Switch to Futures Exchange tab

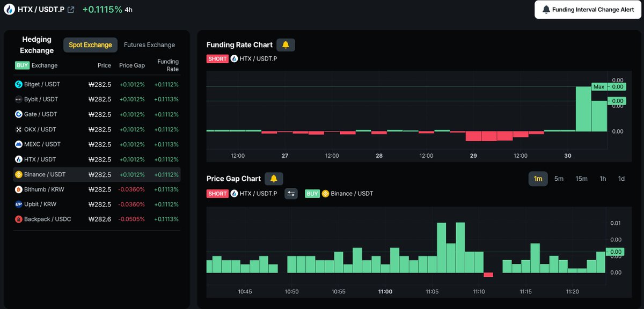point(149,45)
